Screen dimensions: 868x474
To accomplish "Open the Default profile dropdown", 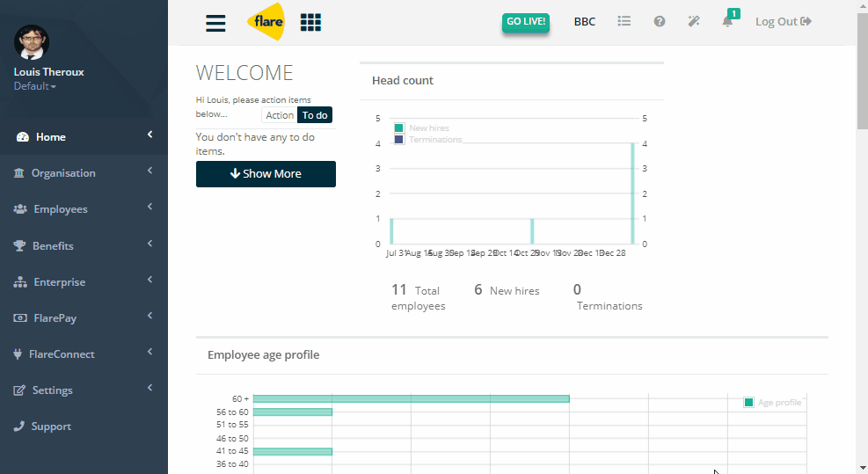I will (35, 86).
